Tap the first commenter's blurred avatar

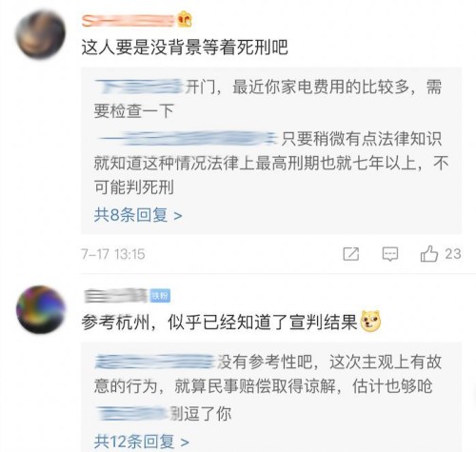(x=41, y=35)
